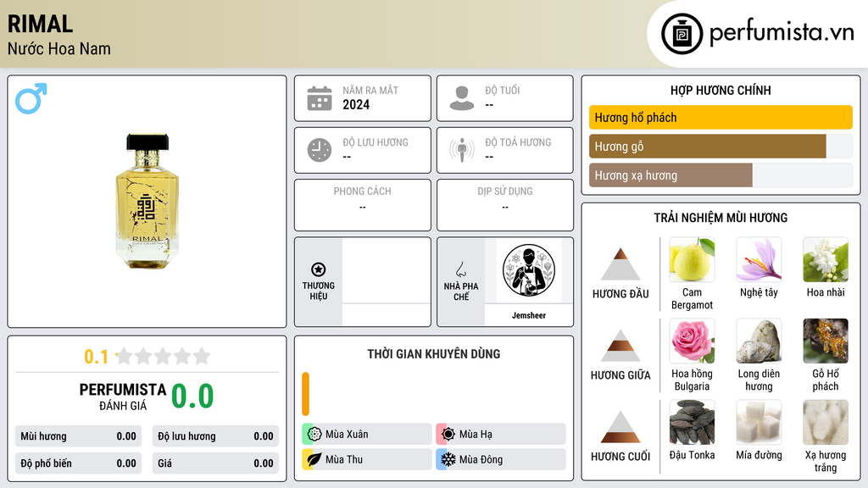Click the spring flower icon for Mùa Xuân
The height and width of the screenshot is (488, 868).
(314, 434)
